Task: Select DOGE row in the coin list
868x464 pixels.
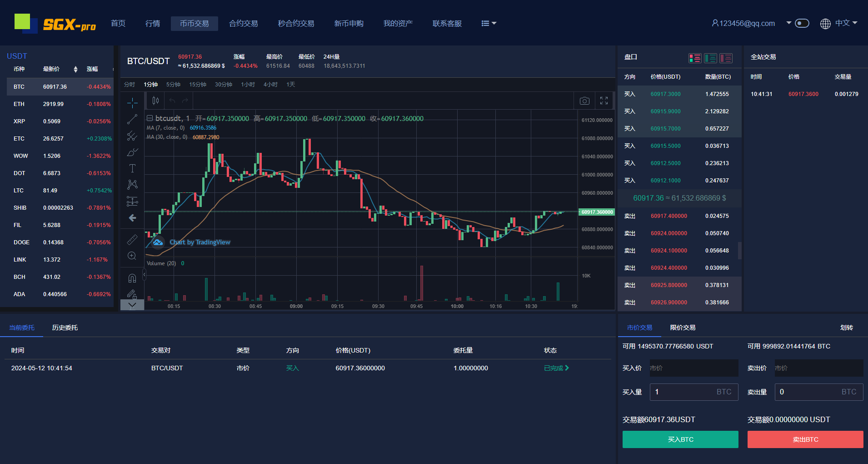Action: pyautogui.click(x=60, y=242)
